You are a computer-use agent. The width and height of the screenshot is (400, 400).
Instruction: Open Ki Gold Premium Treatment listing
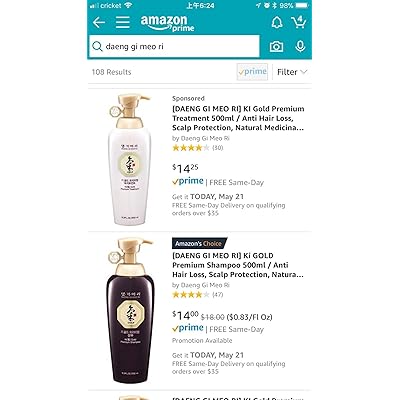(238, 118)
